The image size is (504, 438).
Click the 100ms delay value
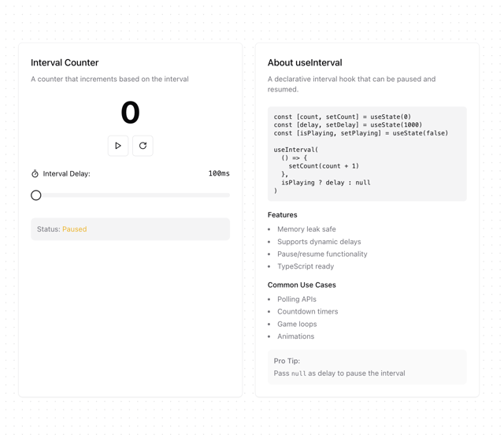(x=219, y=173)
